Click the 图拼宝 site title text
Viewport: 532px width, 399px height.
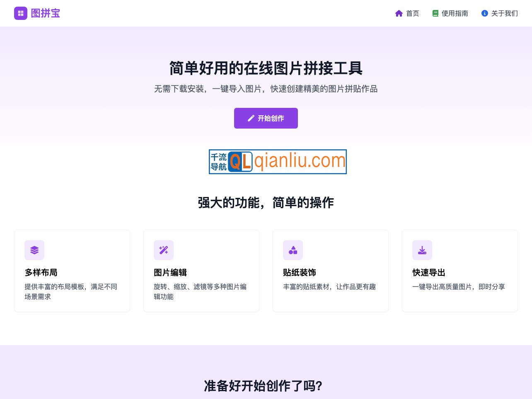pos(46,13)
